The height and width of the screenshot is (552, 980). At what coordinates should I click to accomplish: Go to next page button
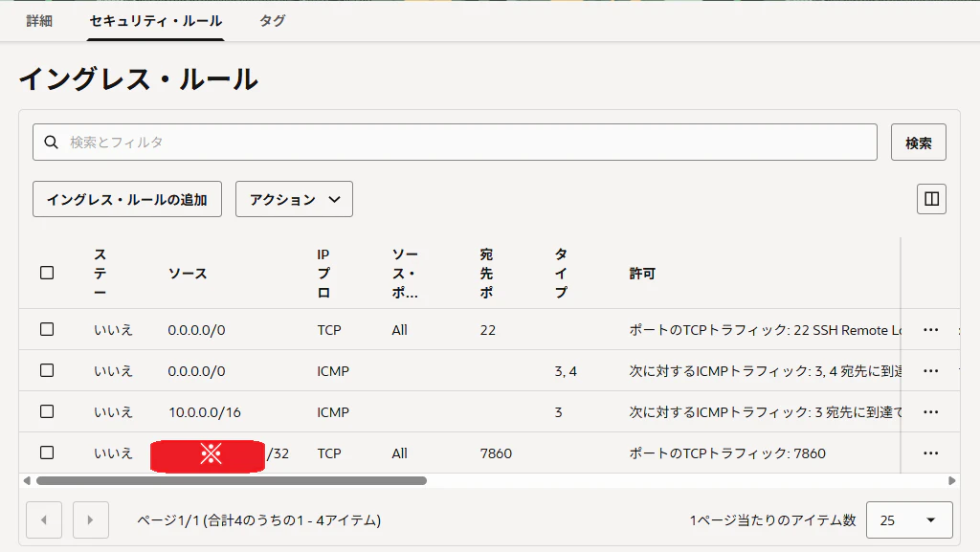[91, 519]
